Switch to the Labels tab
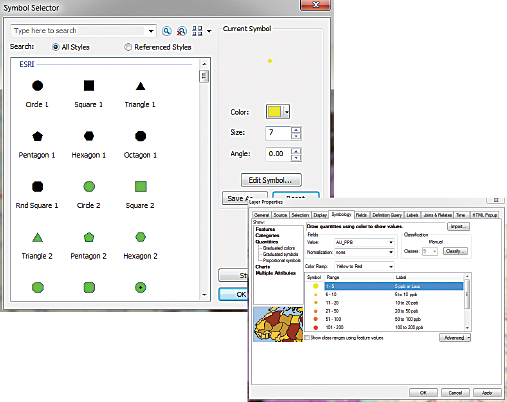 [412, 215]
